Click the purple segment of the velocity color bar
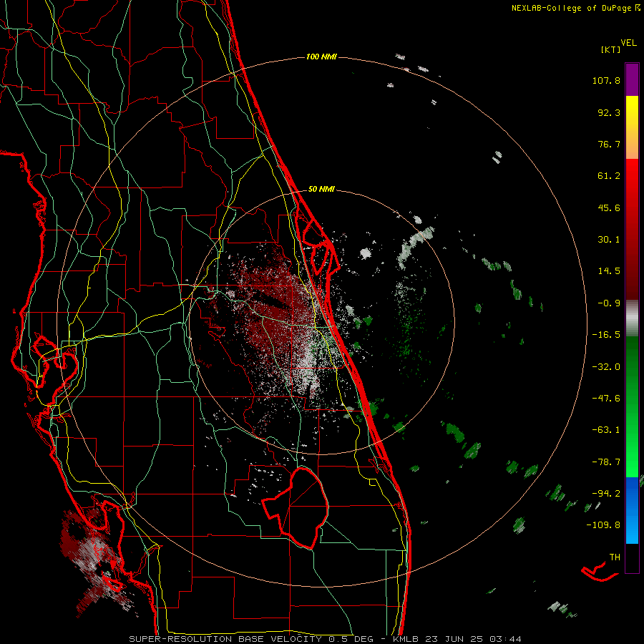This screenshot has height=644, width=644. [x=632, y=79]
